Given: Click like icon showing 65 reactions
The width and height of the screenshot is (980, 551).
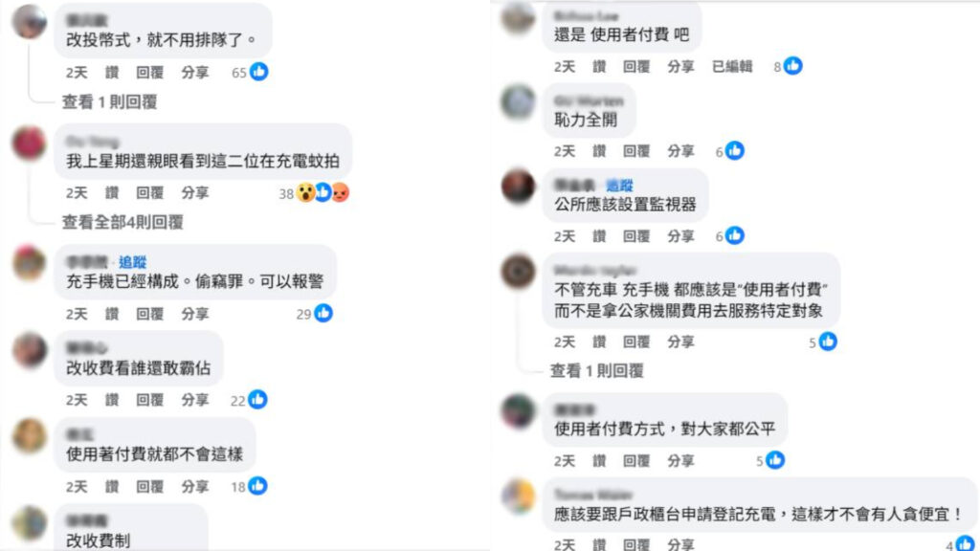Looking at the screenshot, I should 258,72.
